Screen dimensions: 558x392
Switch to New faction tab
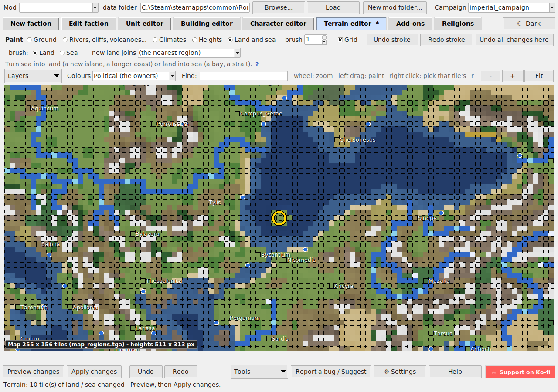point(31,24)
